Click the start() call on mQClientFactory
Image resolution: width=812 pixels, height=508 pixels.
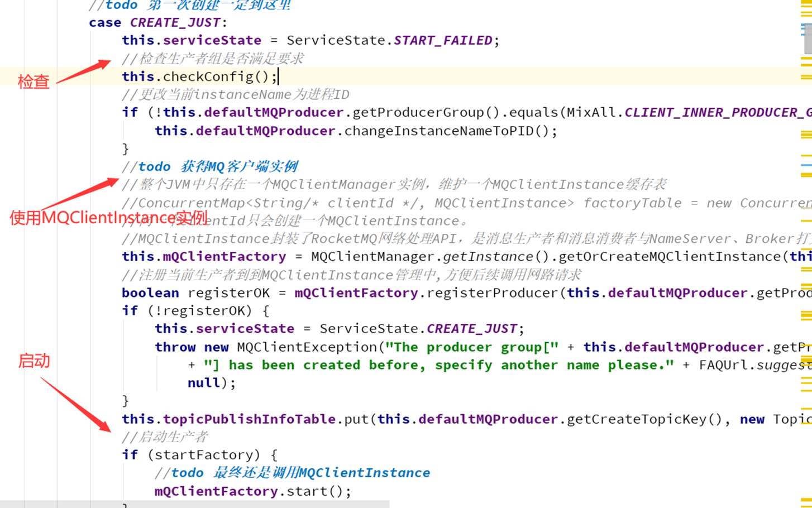[316, 491]
